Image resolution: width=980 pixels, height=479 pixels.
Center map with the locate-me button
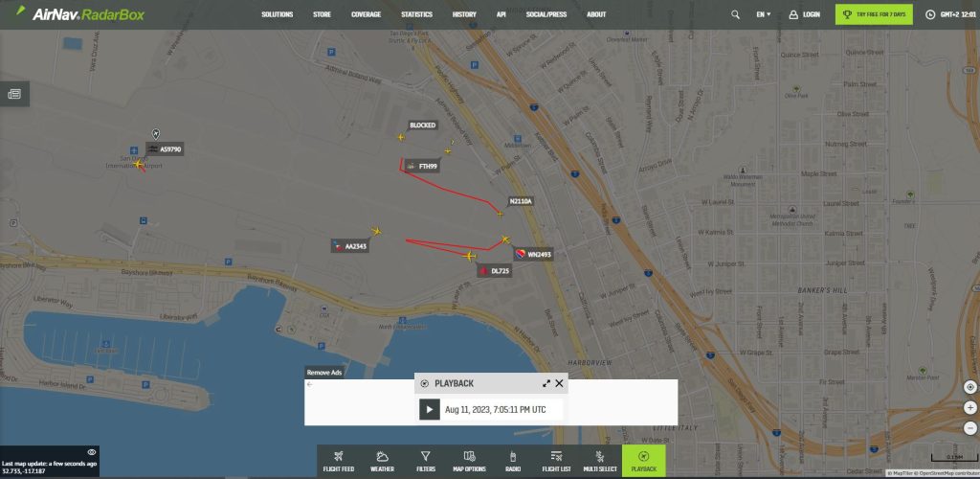970,387
